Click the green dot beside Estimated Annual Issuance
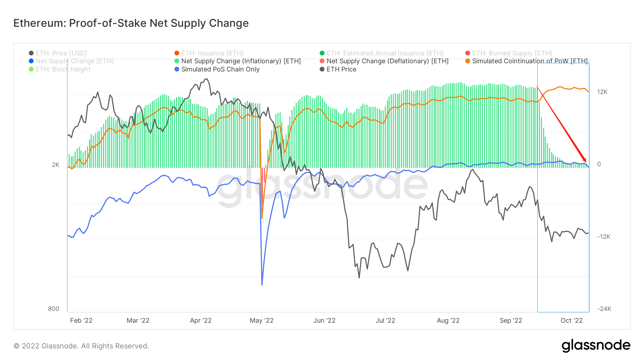This screenshot has width=644, height=362. (322, 53)
